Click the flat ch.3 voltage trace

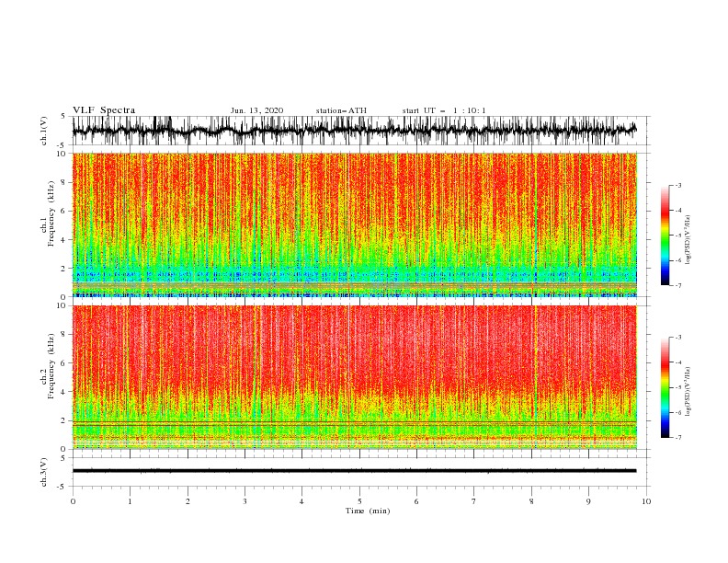[x=354, y=471]
